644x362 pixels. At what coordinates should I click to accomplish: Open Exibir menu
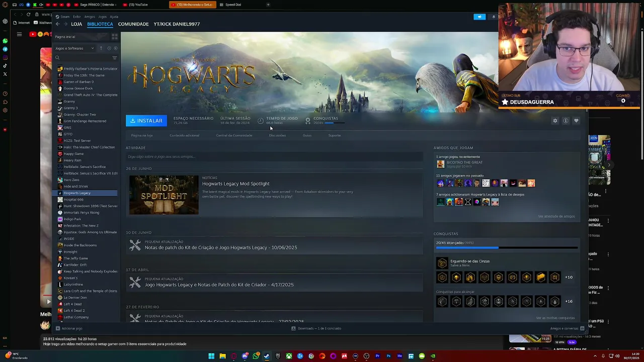coord(76,17)
